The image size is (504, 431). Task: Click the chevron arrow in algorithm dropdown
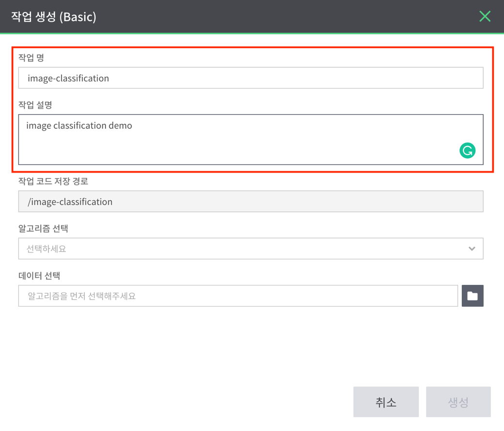472,249
